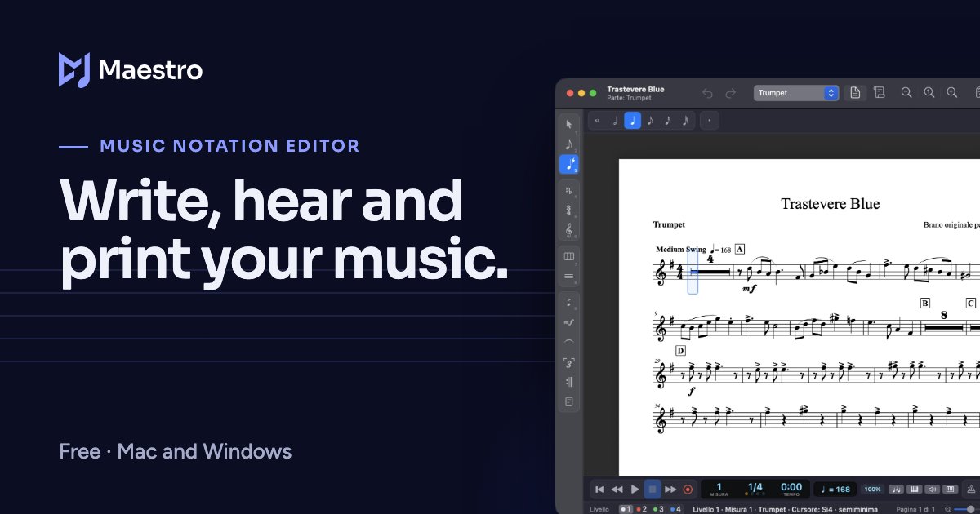Select the score title 'Trastevere Blue'
Image resolution: width=980 pixels, height=514 pixels.
[831, 204]
